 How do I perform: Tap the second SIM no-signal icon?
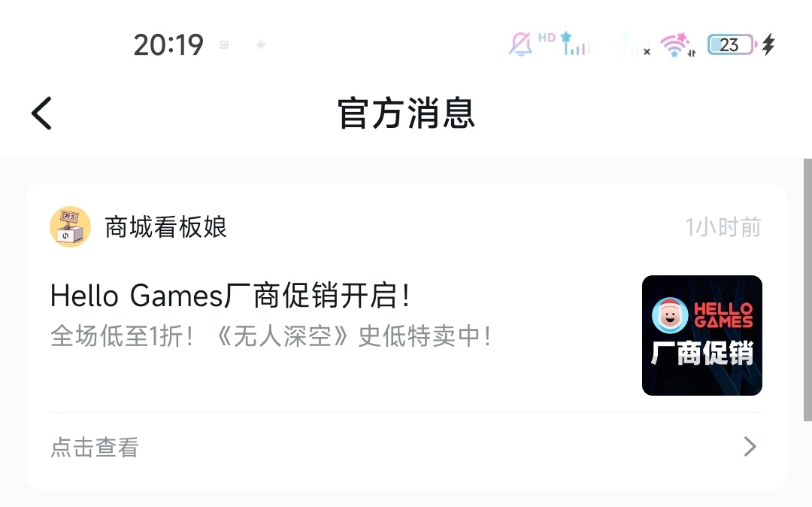coord(636,44)
